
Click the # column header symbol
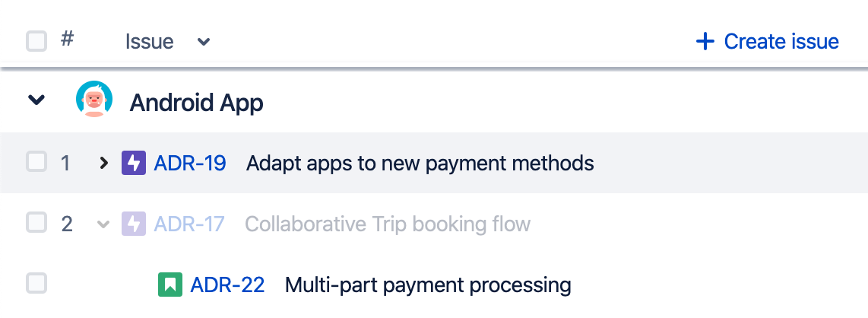[x=67, y=39]
